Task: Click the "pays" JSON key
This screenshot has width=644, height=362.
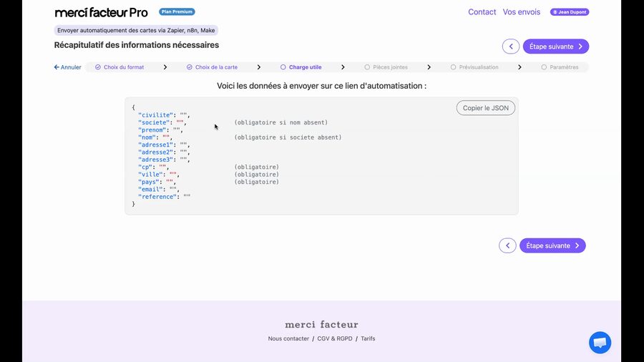Action: [149, 182]
